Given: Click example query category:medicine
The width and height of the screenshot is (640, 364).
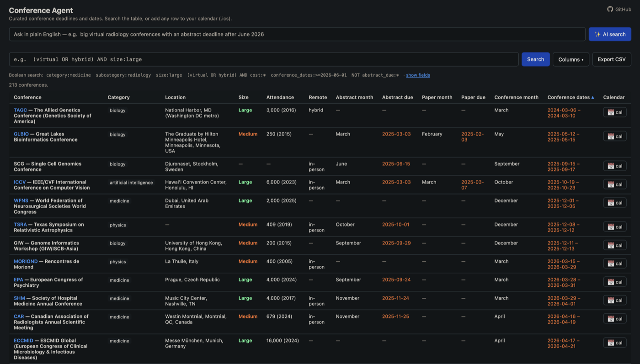Looking at the screenshot, I should pos(69,75).
